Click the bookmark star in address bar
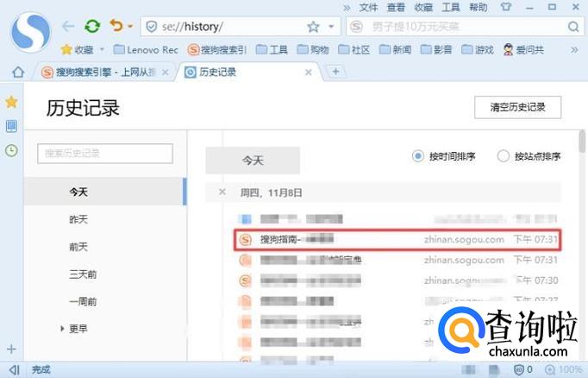The width and height of the screenshot is (588, 378). coord(313,27)
